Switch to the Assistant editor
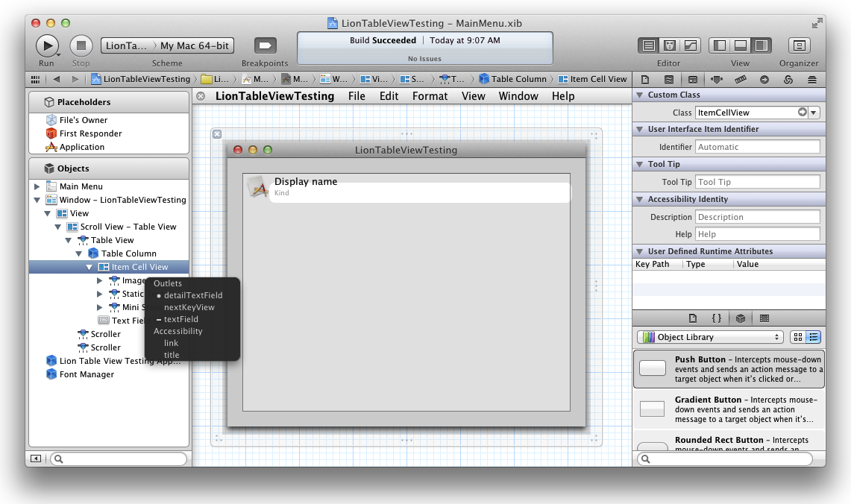Image resolution: width=851 pixels, height=504 pixels. click(x=670, y=45)
